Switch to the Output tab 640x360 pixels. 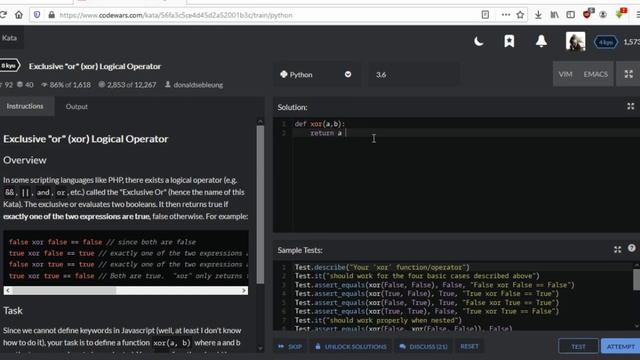click(77, 107)
